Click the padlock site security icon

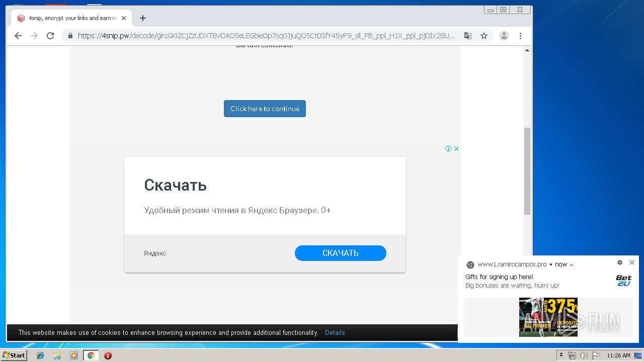click(x=70, y=36)
